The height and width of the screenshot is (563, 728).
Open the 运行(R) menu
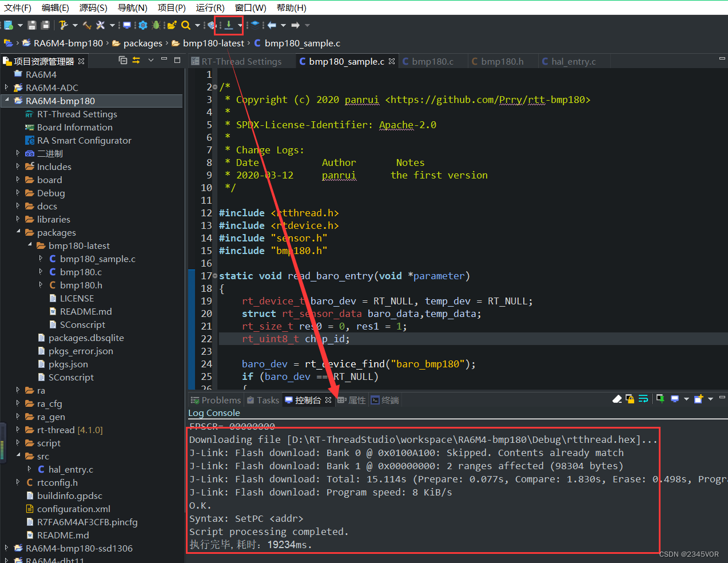tap(210, 7)
